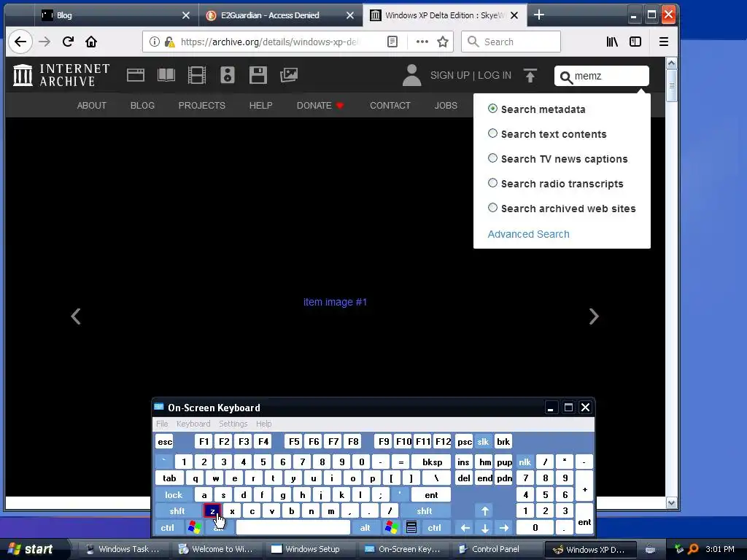
Task: Go to the next item image
Action: pos(594,316)
